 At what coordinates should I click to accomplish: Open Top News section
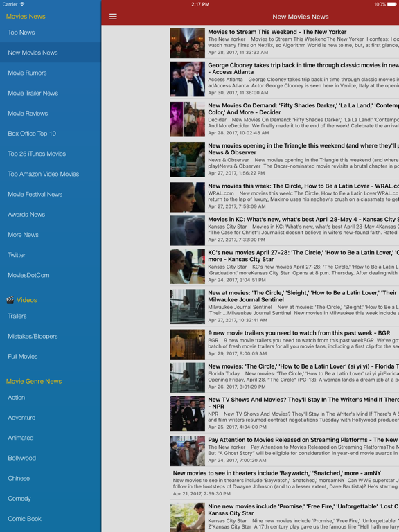pyautogui.click(x=51, y=33)
